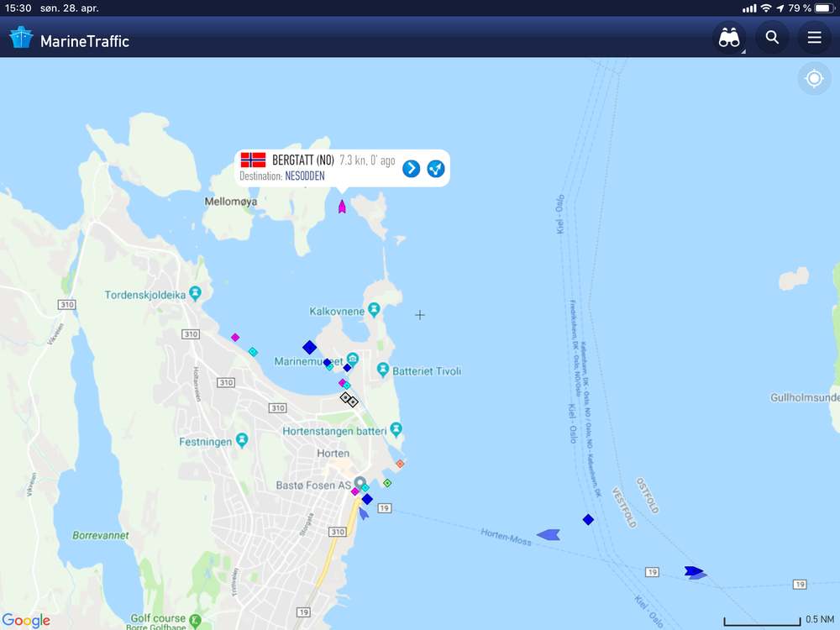Select the orange diamond marker east of Horten

[x=400, y=464]
